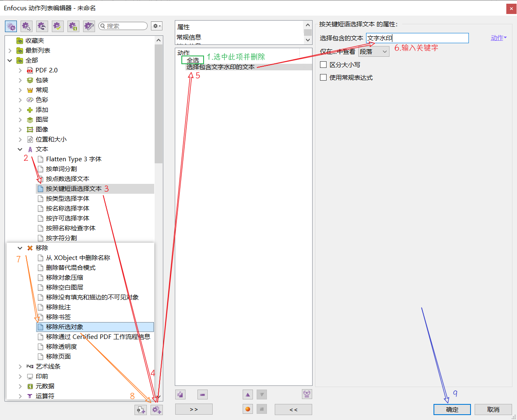Image resolution: width=517 pixels, height=420 pixels.
Task: Click the gear with refresh arrows icon
Action: (x=42, y=26)
